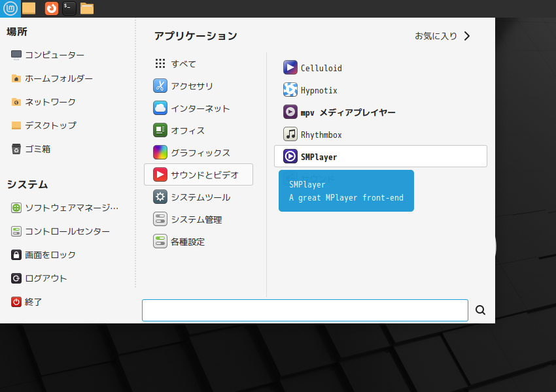
Task: Click the すべて grid dots icon
Action: tap(160, 63)
